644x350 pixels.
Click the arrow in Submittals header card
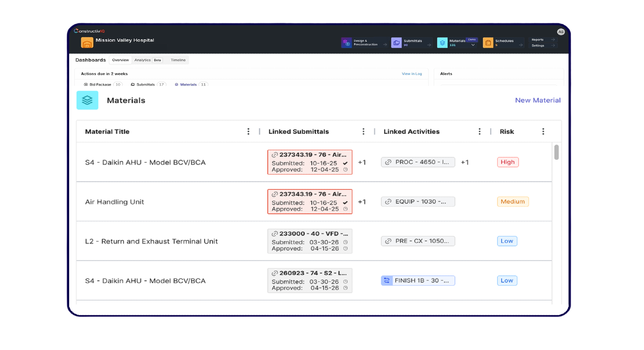pos(429,45)
